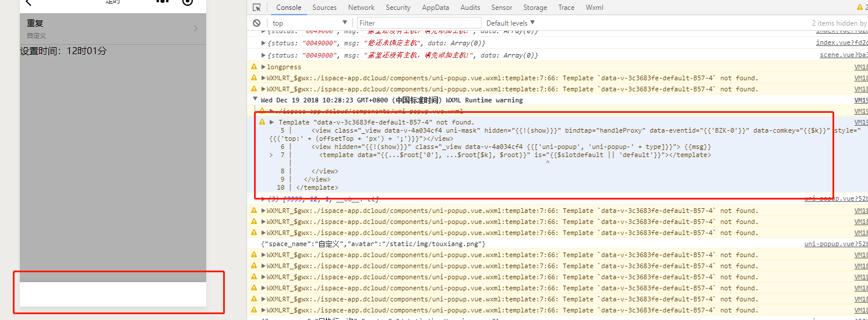Tap the back arrow in the simulator
The height and width of the screenshot is (320, 868).
tap(28, 2)
